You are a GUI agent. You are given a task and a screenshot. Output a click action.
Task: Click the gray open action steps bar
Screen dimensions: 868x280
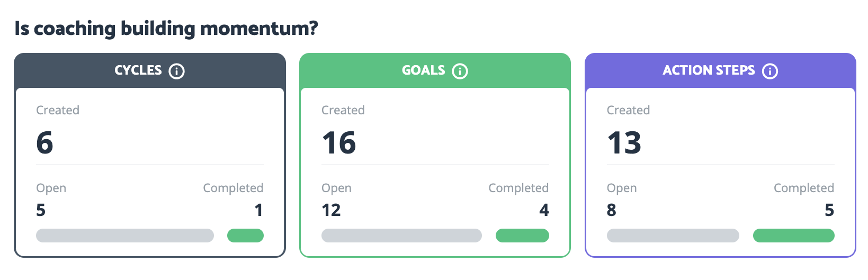point(673,236)
